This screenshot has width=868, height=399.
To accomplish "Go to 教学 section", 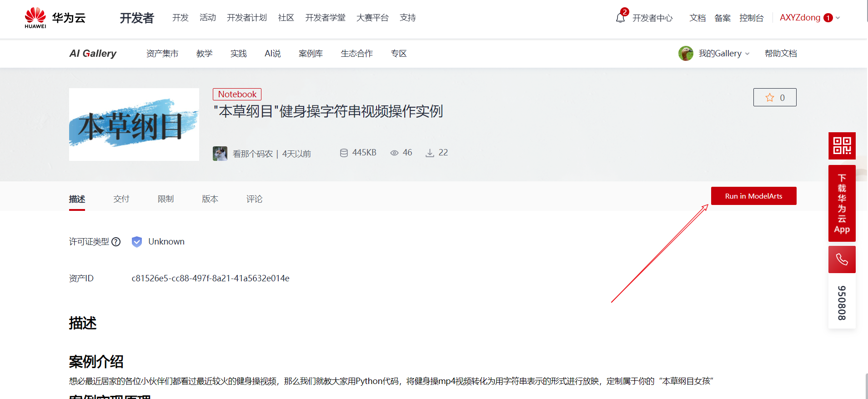I will coord(205,54).
